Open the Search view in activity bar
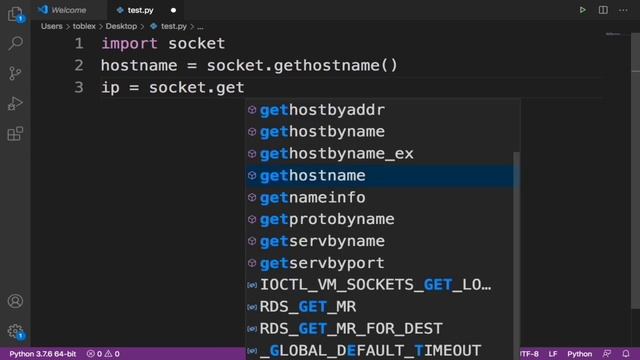 click(x=15, y=43)
